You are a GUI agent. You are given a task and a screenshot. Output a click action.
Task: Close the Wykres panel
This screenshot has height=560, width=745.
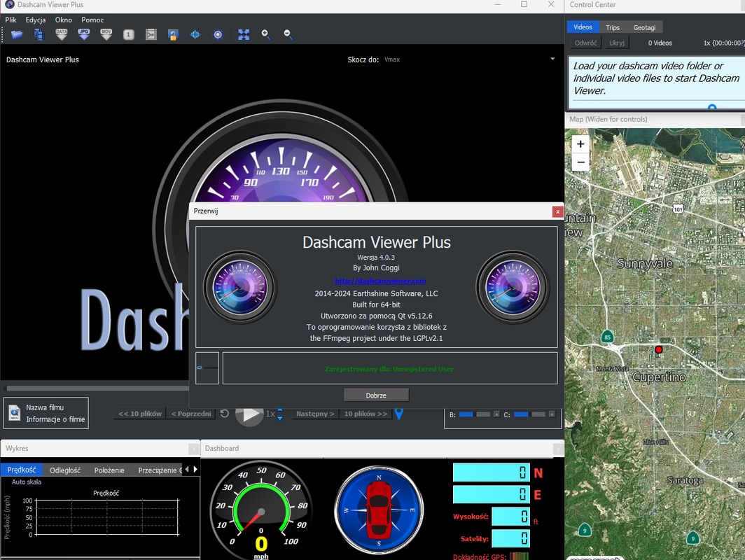point(194,449)
